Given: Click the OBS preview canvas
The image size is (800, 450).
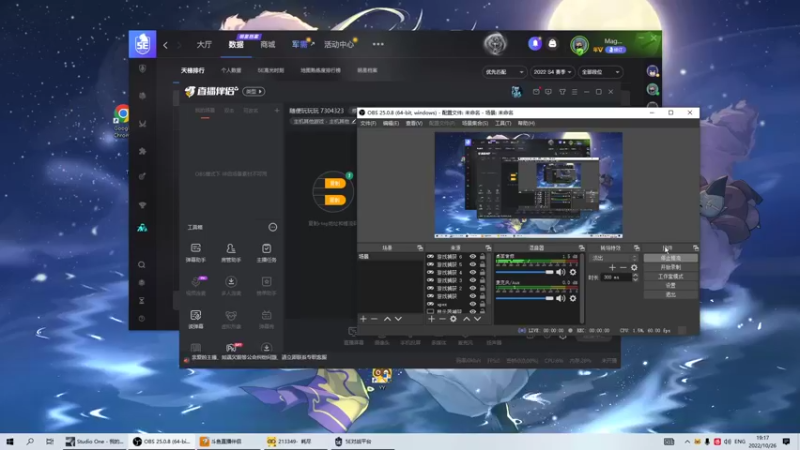Looking at the screenshot, I should coord(528,185).
